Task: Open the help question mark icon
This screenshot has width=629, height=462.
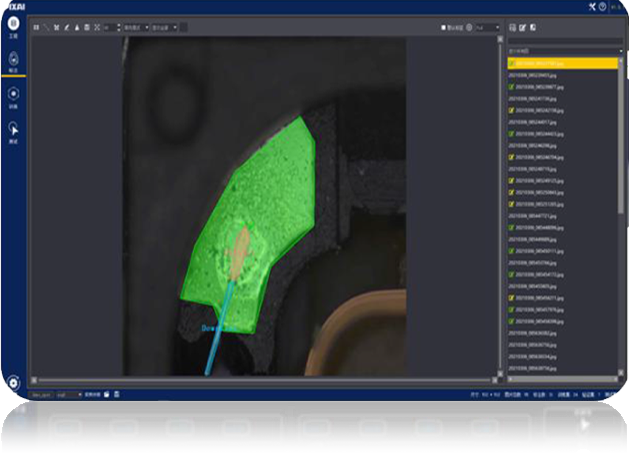Action: coord(602,7)
